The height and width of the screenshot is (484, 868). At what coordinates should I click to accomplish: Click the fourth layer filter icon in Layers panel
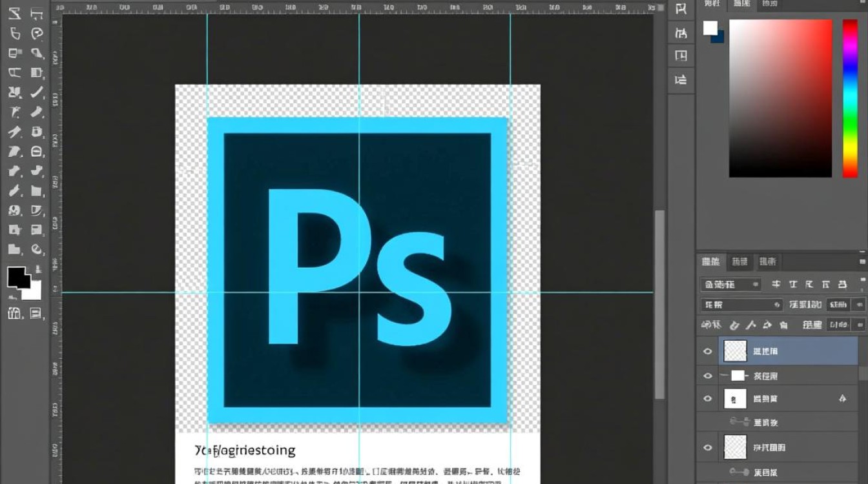click(x=825, y=285)
